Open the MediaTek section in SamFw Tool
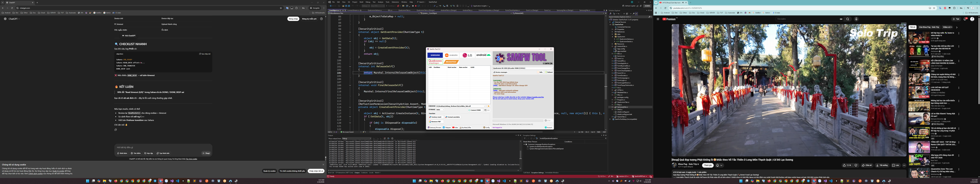980x184 pixels. tap(451, 62)
